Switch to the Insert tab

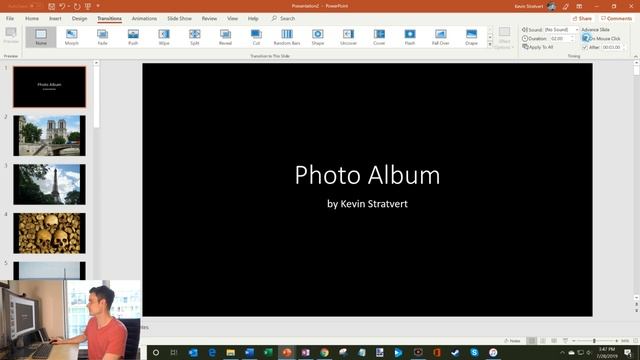[x=55, y=19]
